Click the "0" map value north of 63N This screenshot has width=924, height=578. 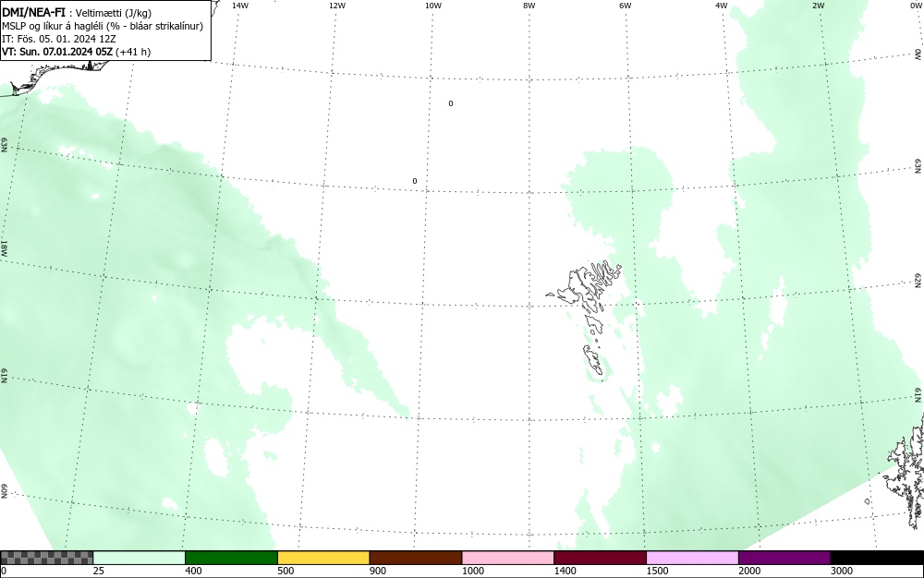tap(451, 103)
